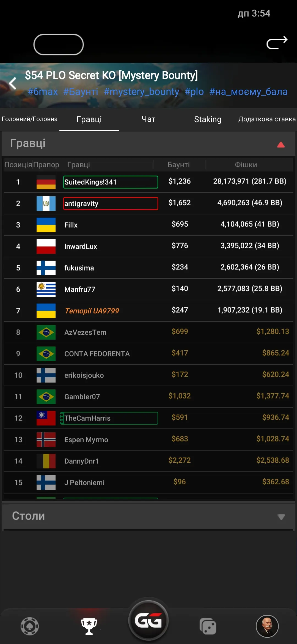This screenshot has width=297, height=644.
Task: Expand the Столи section
Action: point(281,517)
